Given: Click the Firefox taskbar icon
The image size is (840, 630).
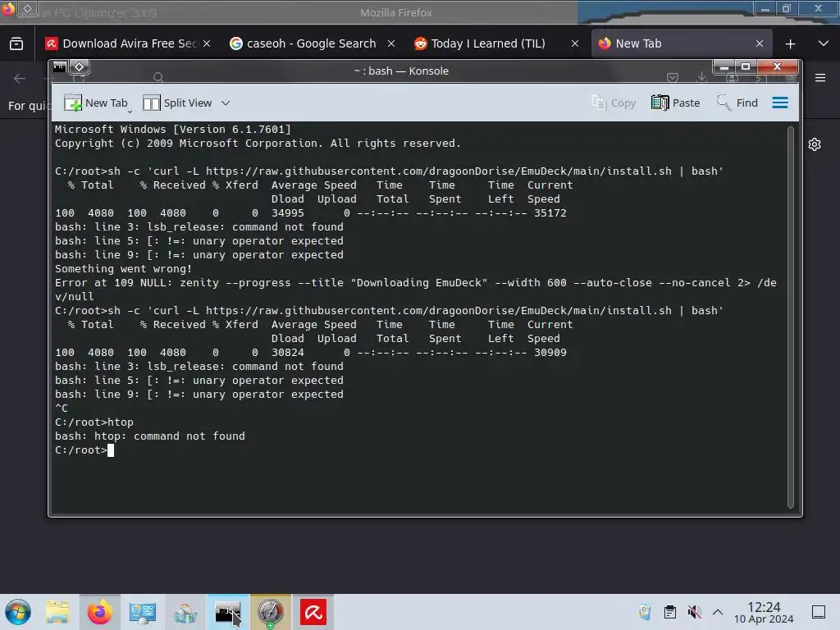Looking at the screenshot, I should click(x=99, y=612).
